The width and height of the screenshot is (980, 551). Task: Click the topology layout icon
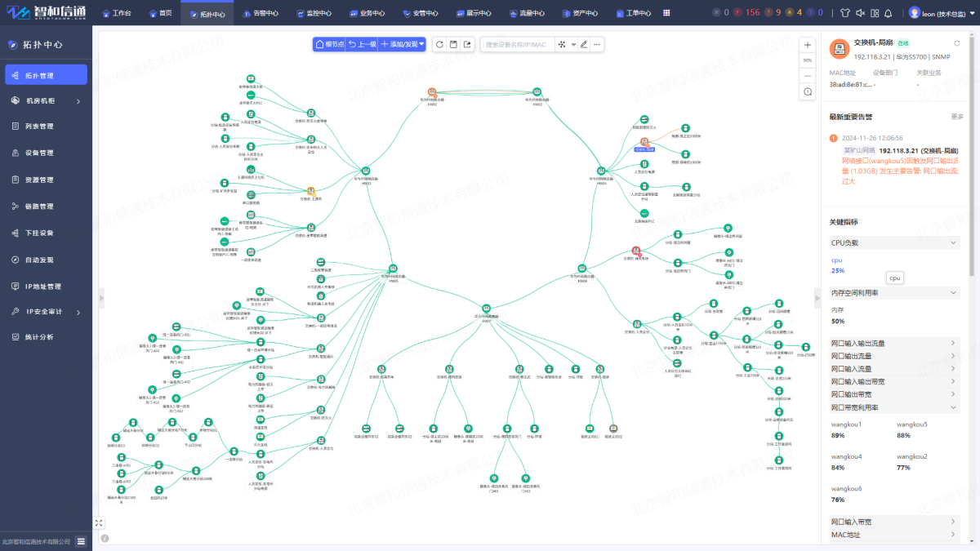562,44
